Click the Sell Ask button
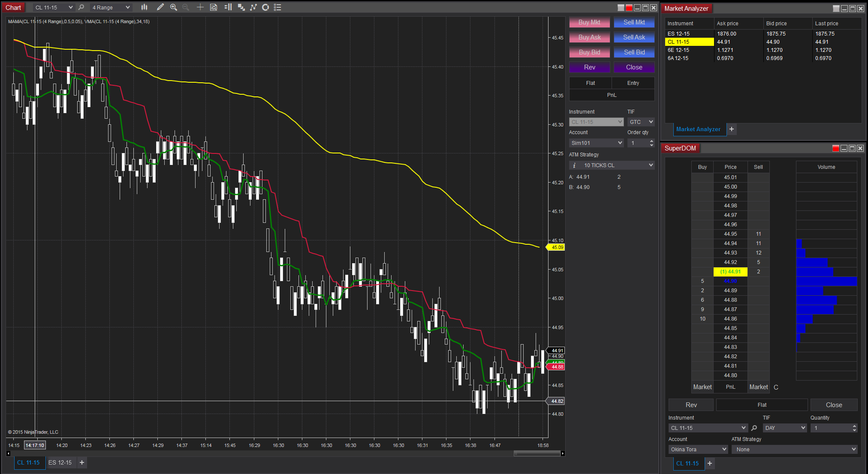 [634, 37]
